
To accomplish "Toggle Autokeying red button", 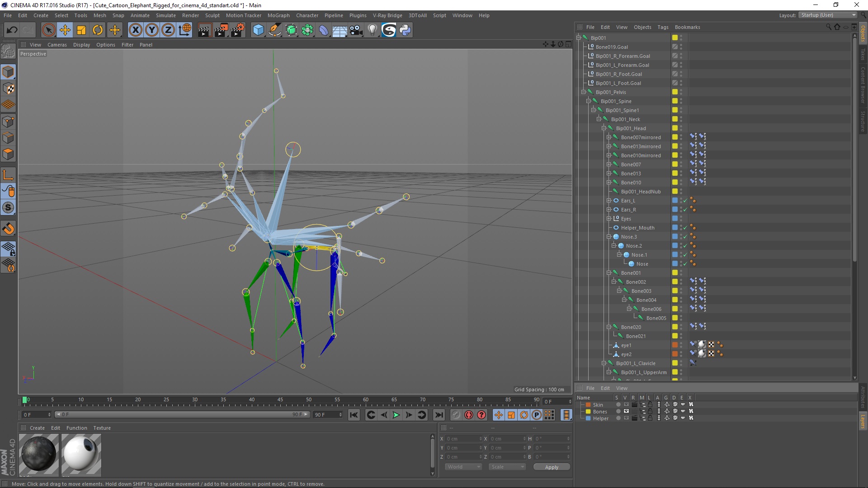I will 469,415.
